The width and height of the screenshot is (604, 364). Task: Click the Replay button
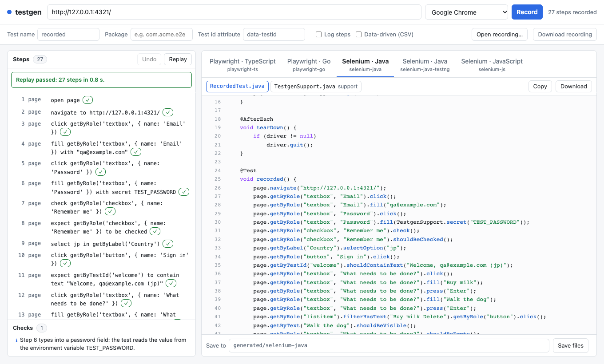click(178, 59)
